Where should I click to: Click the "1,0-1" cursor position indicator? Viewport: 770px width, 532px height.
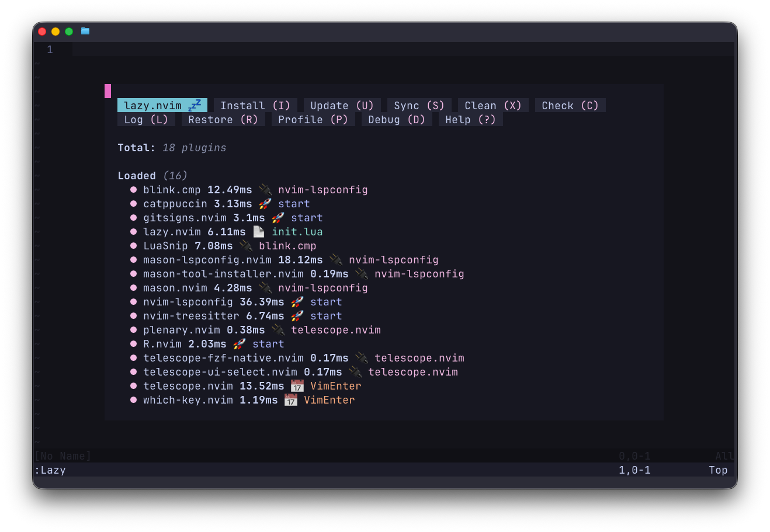pyautogui.click(x=634, y=470)
